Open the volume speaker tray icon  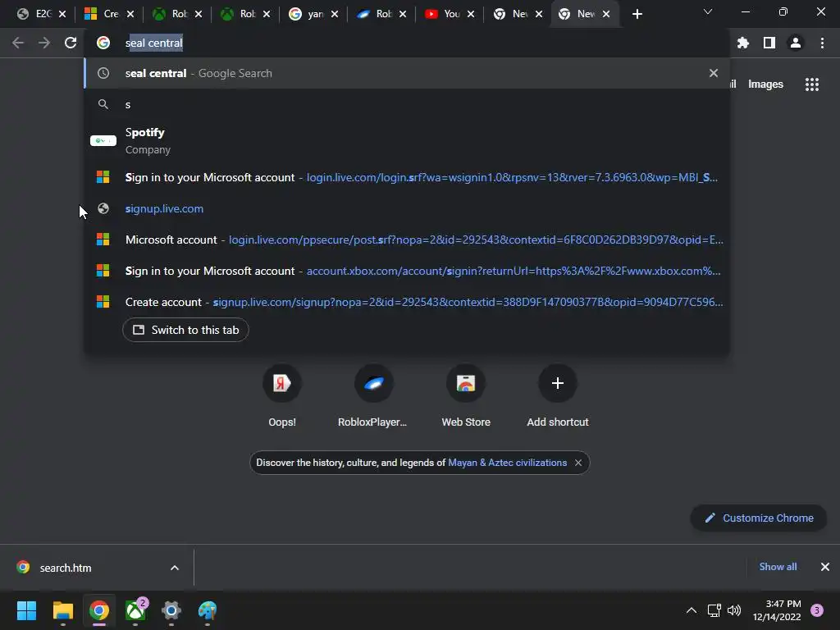click(734, 610)
